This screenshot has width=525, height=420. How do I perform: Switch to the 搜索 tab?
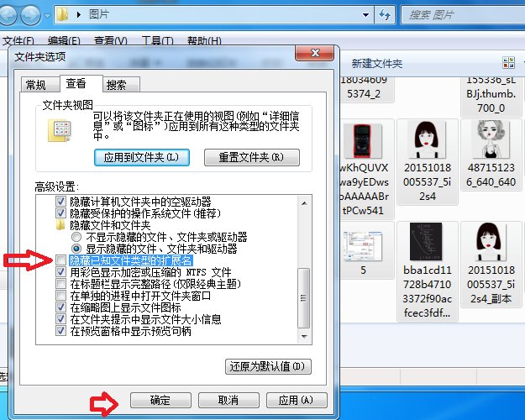click(x=121, y=85)
